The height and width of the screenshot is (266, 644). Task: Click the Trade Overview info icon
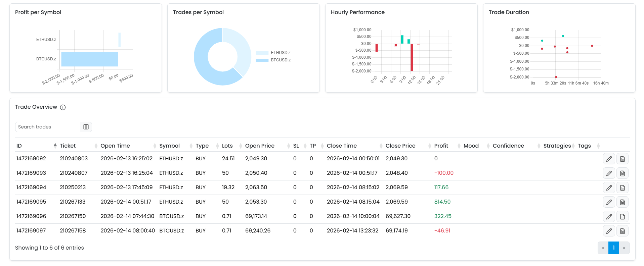63,107
